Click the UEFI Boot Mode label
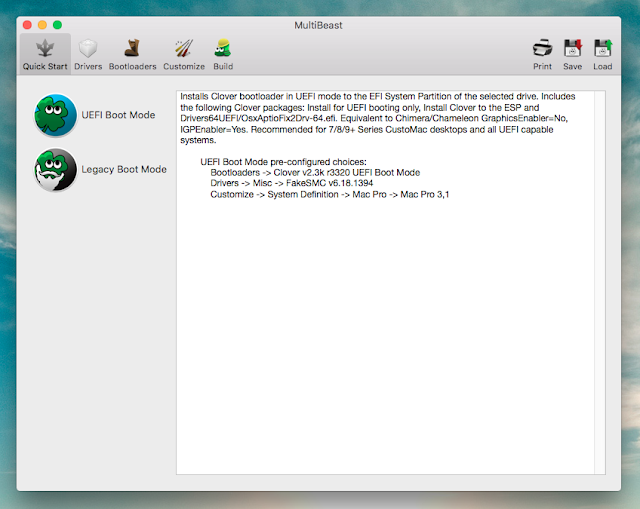640x509 pixels. click(x=118, y=115)
